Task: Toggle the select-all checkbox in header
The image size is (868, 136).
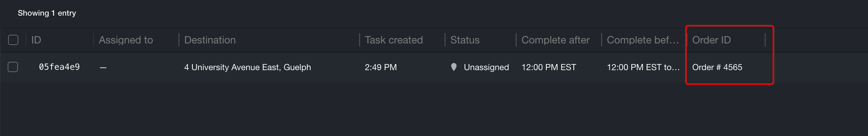Action: pos(13,40)
